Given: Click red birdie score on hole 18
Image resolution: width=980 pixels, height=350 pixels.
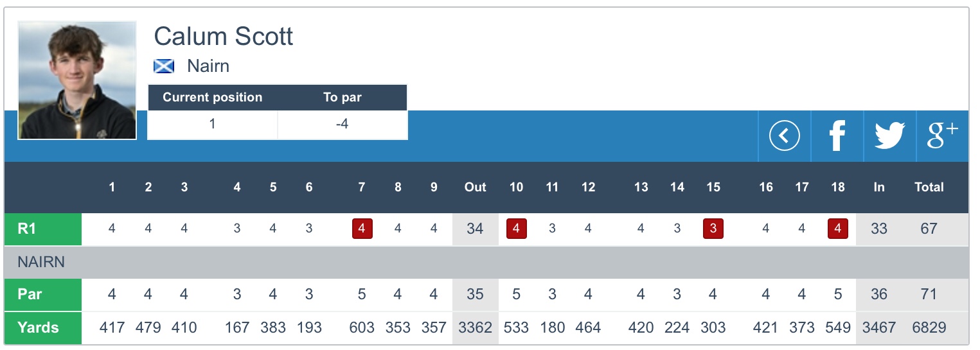Looking at the screenshot, I should 837,229.
